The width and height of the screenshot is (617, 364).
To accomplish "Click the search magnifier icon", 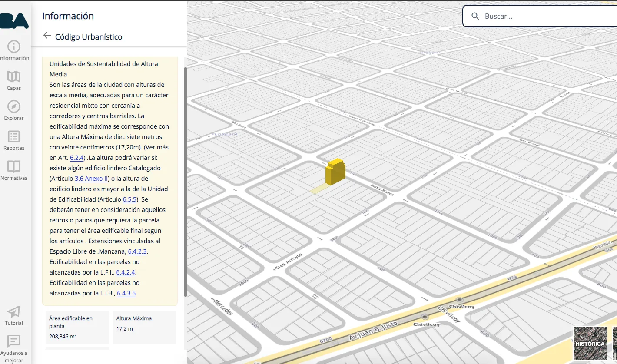I will point(476,17).
